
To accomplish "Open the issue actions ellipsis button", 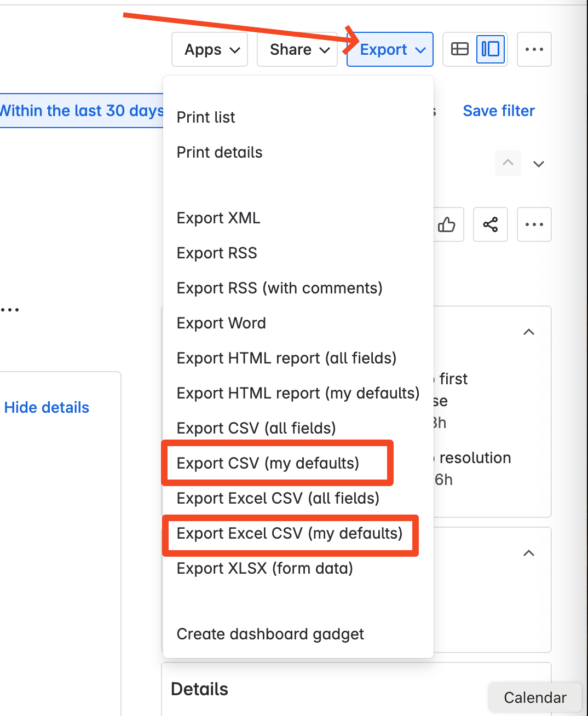I will [x=534, y=224].
